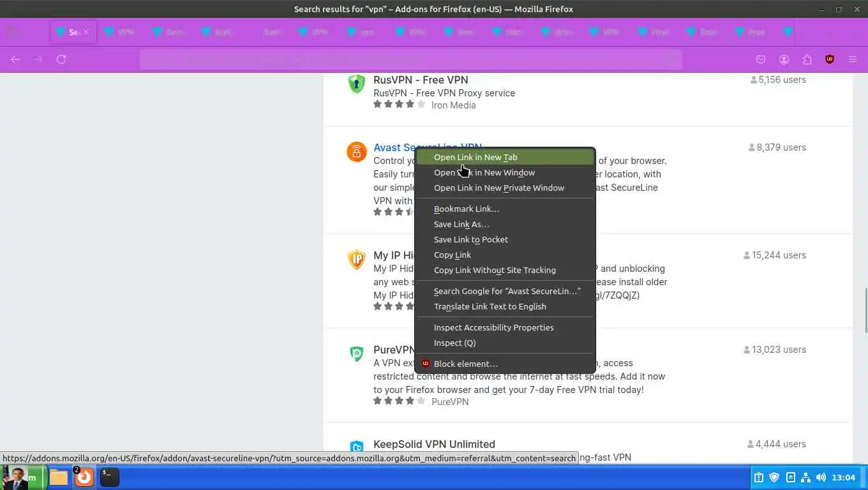
Task: Click the My IP Hide shield icon
Action: pyautogui.click(x=357, y=260)
